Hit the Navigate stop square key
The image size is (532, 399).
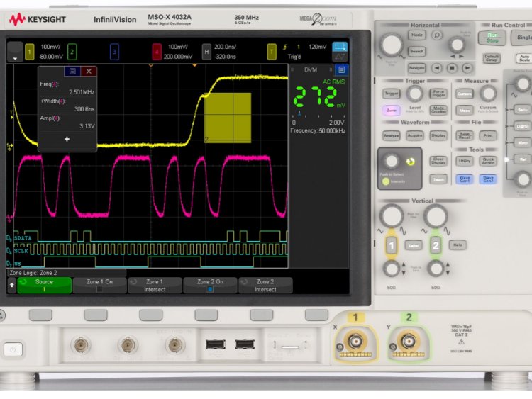pyautogui.click(x=452, y=68)
